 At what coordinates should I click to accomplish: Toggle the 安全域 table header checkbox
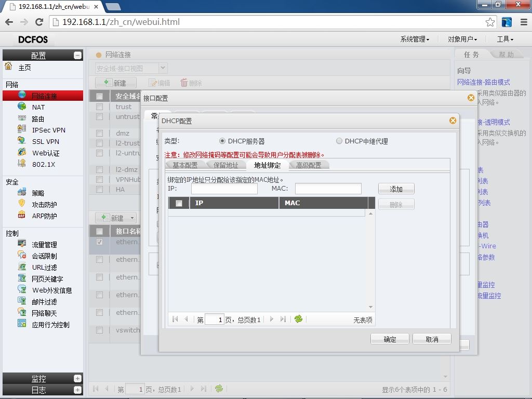[99, 96]
